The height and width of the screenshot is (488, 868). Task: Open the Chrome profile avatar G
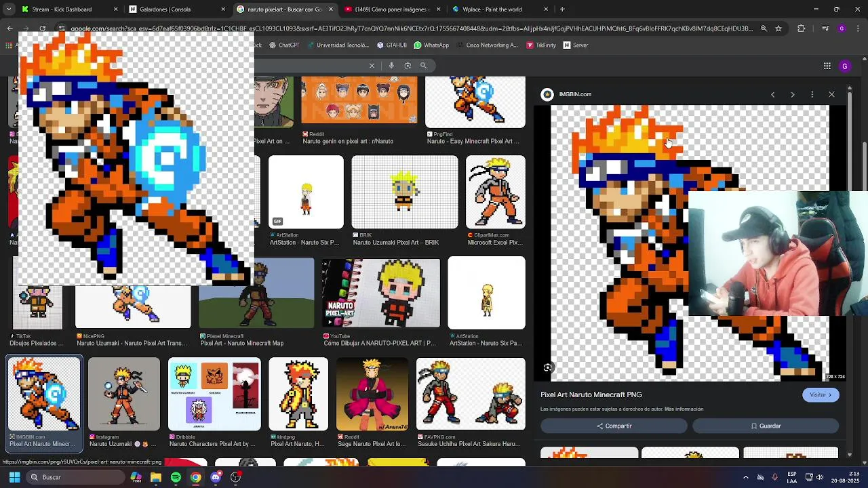842,28
